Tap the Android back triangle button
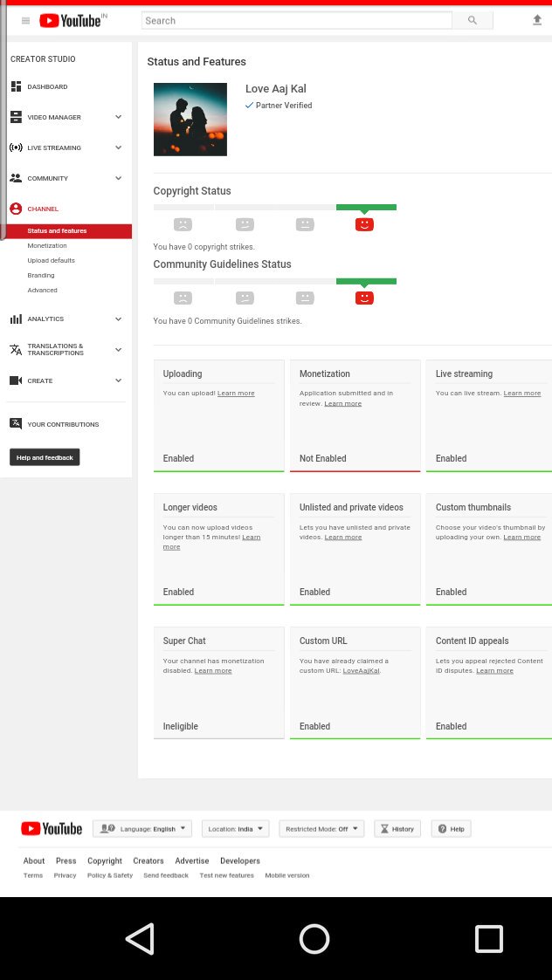The width and height of the screenshot is (552, 980). [141, 939]
